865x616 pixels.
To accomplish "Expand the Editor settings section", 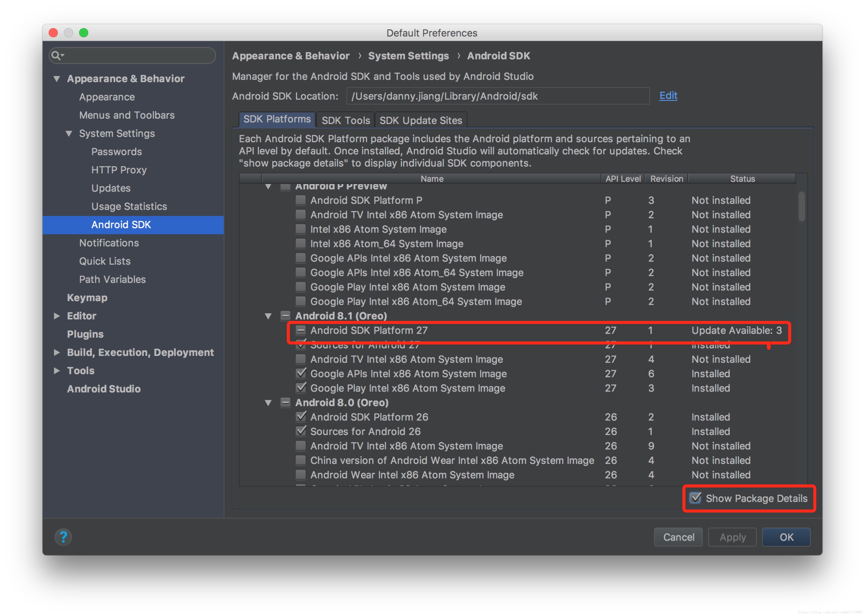I will point(57,316).
